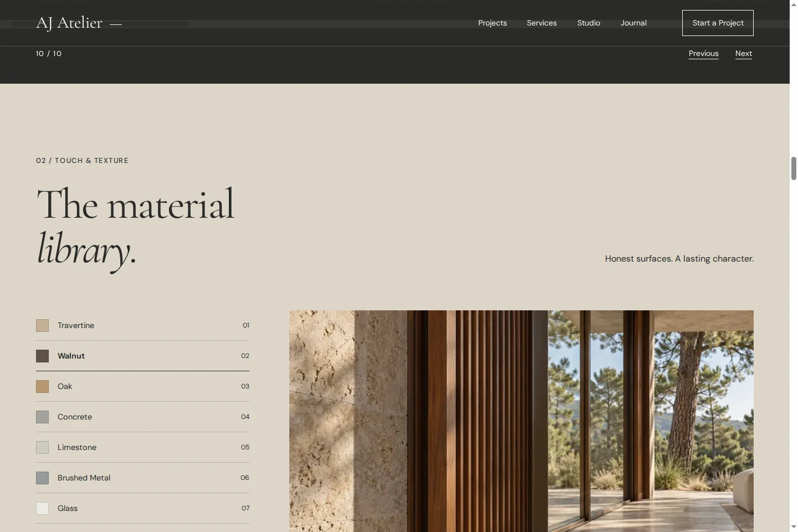Screen dimensions: 798x532
Task: Select the Glass material row
Action: click(142, 508)
